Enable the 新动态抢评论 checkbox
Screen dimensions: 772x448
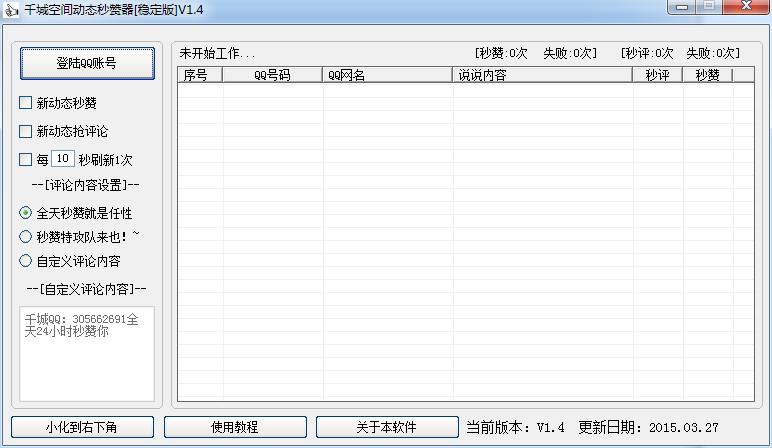(x=26, y=131)
